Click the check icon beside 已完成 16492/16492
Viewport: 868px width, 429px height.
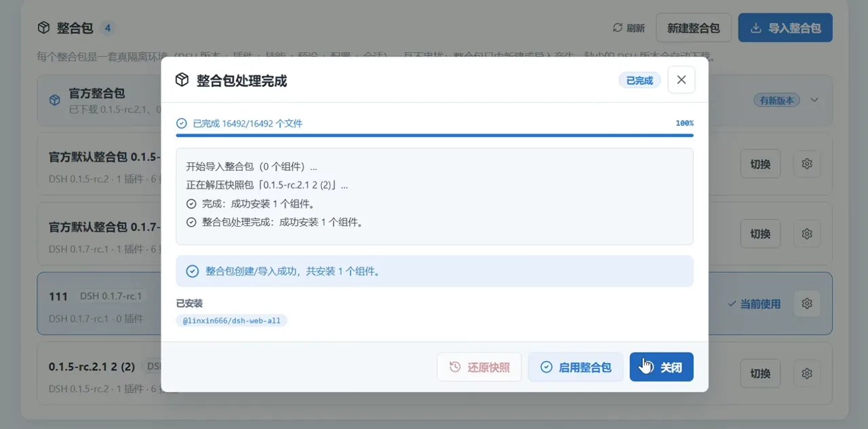click(x=181, y=124)
